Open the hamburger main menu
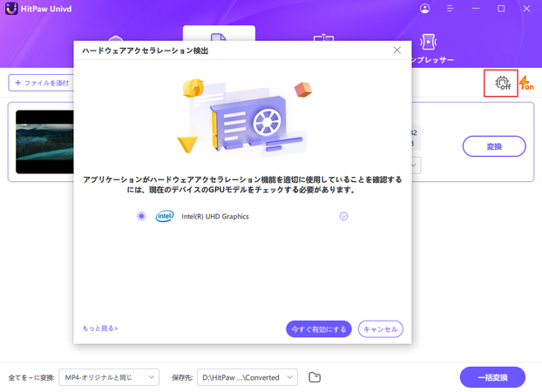The width and height of the screenshot is (542, 392). coord(450,9)
